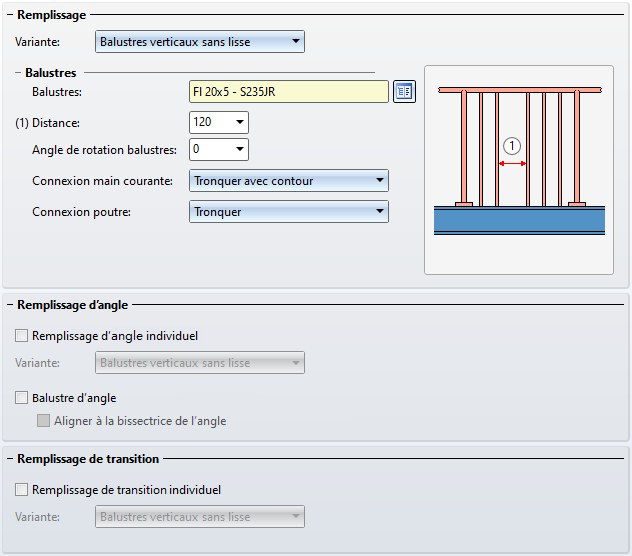This screenshot has width=632, height=556.
Task: Check Remplissage de transition individuel
Action: [x=22, y=490]
